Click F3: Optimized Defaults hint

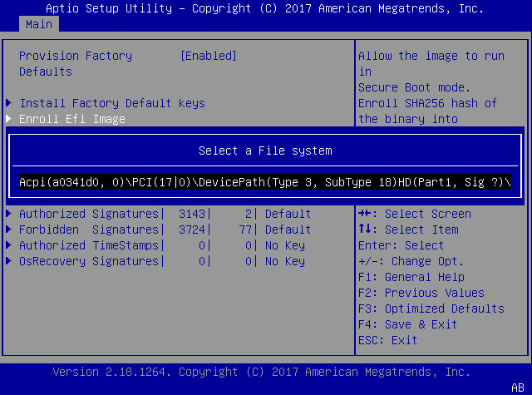(x=431, y=309)
